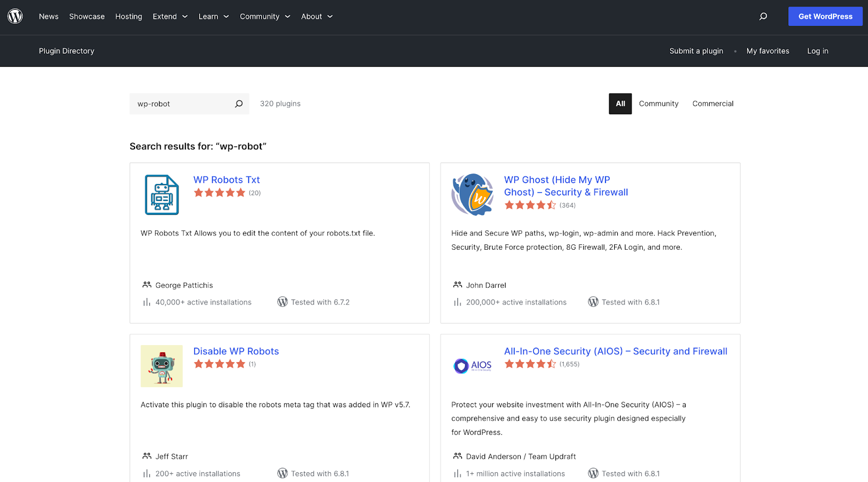Open the site search magnifier in header
The image size is (868, 482).
coord(763,16)
